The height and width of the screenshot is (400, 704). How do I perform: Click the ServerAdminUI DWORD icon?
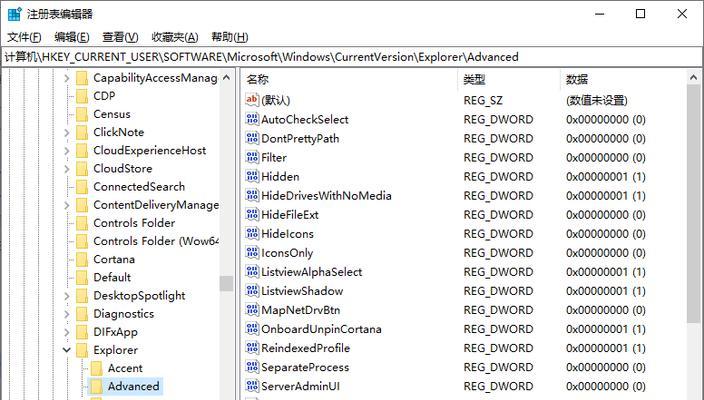tap(252, 386)
